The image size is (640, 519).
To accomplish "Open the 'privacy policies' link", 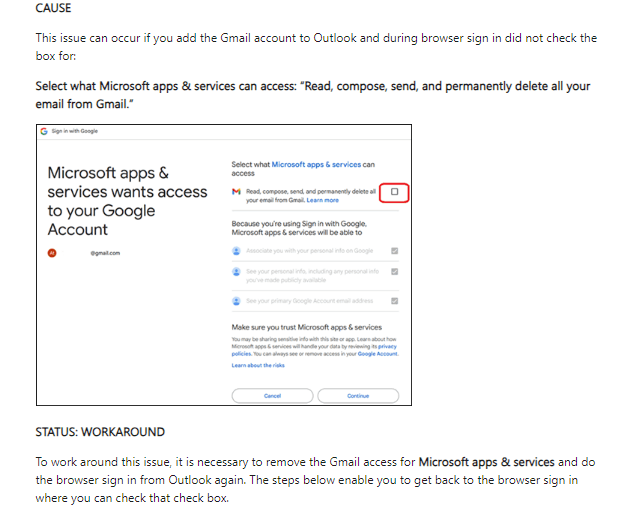I will click(x=387, y=346).
